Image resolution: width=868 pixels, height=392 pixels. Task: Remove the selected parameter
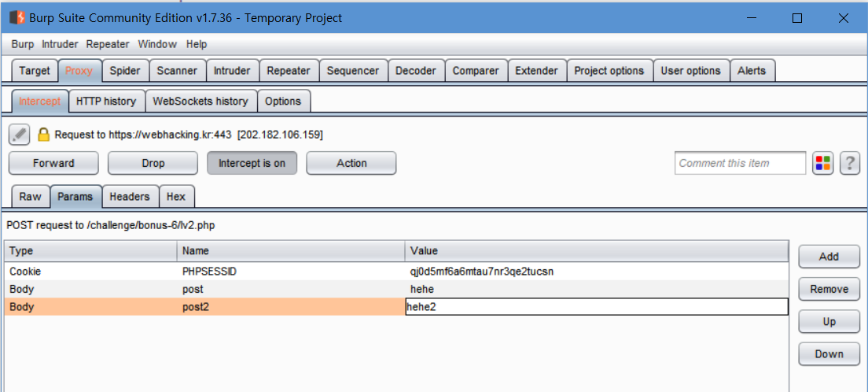point(829,289)
